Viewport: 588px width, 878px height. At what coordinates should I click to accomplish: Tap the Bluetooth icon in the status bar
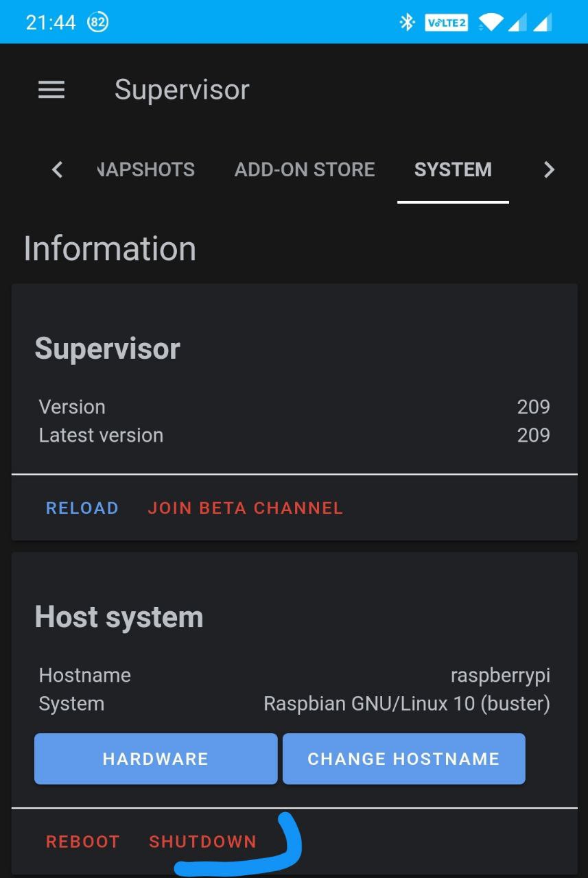pos(408,23)
